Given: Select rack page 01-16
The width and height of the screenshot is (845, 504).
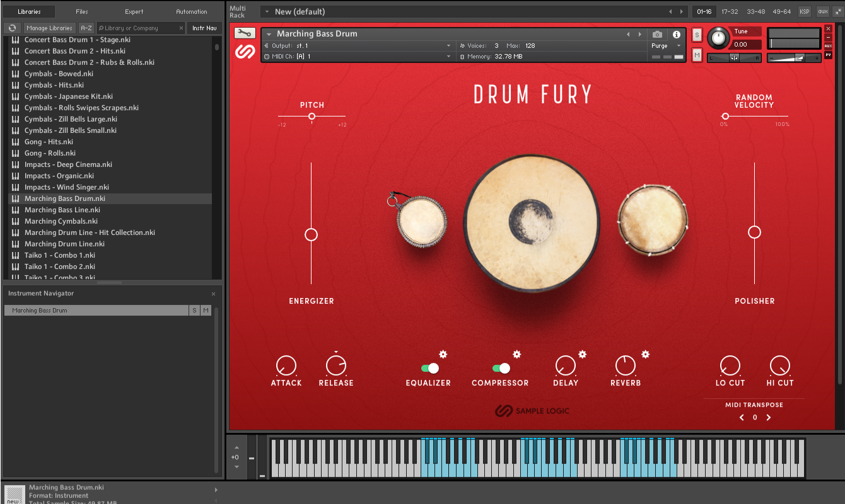Looking at the screenshot, I should 704,12.
